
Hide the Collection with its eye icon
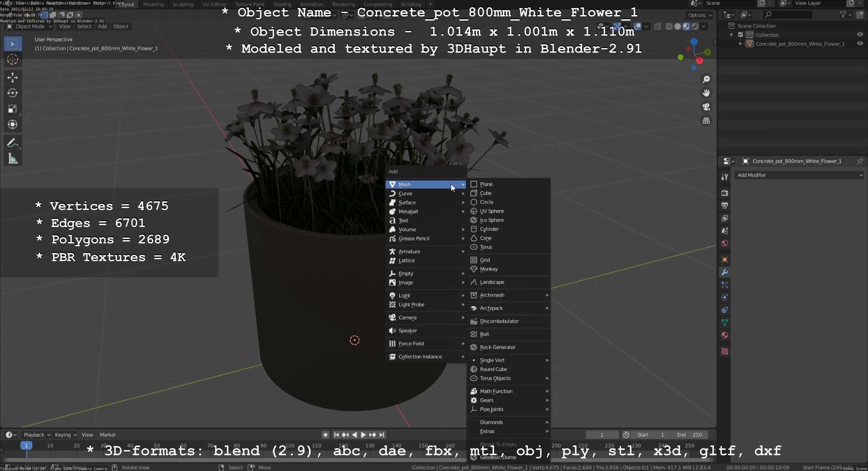[860, 35]
